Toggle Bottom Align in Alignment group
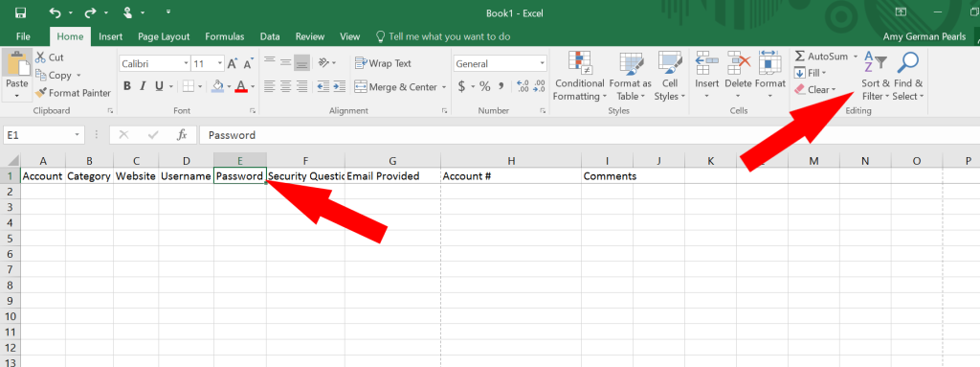 click(301, 62)
